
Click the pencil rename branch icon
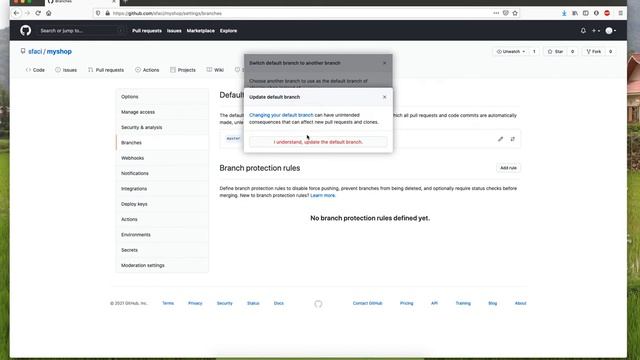(500, 139)
